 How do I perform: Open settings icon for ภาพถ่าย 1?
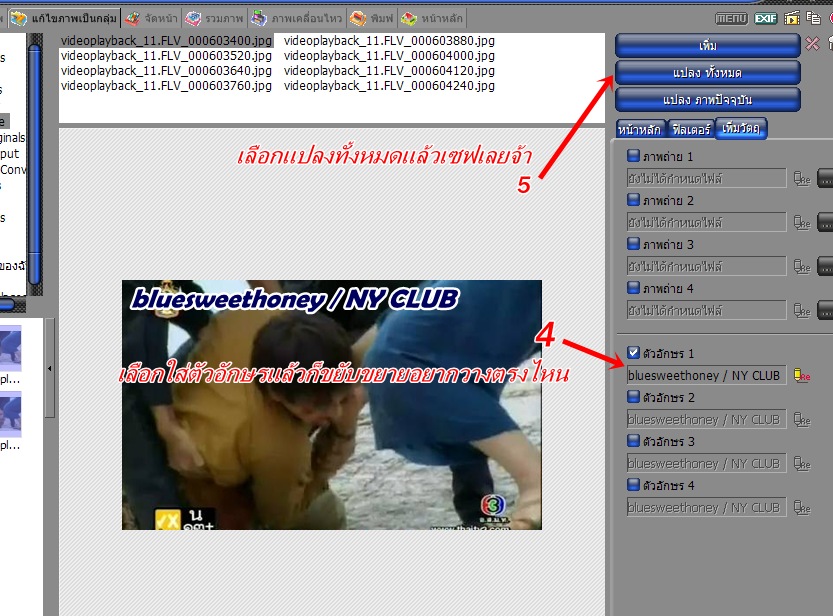(x=802, y=178)
